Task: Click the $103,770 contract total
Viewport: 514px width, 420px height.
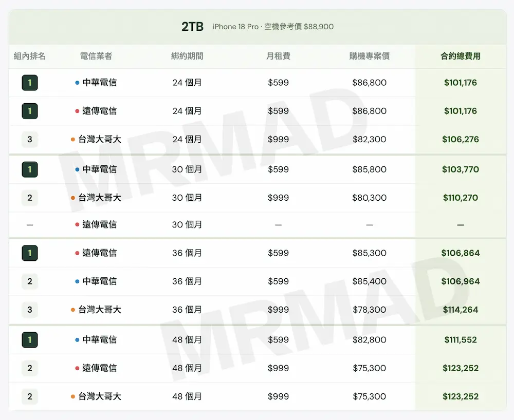Action: pyautogui.click(x=461, y=169)
